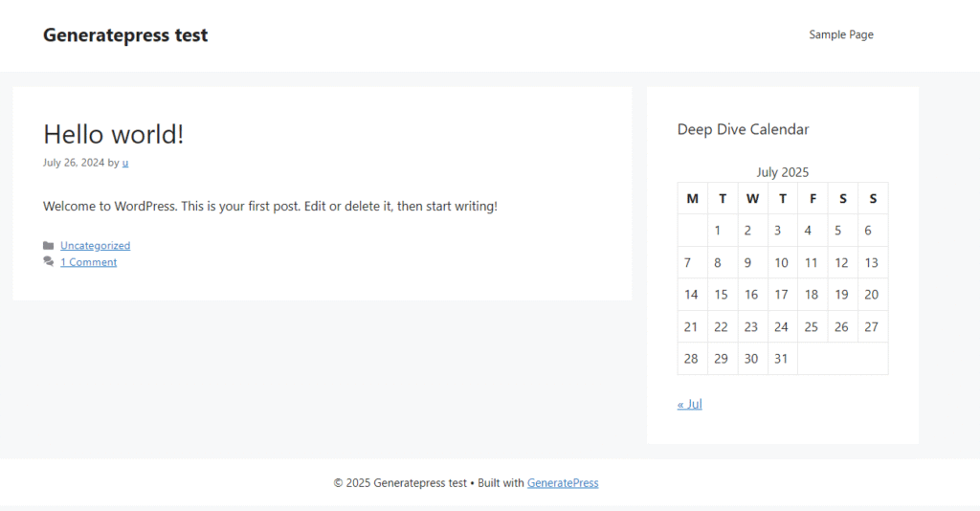Click the comments bubble icon
The image size is (980, 511).
pos(48,262)
